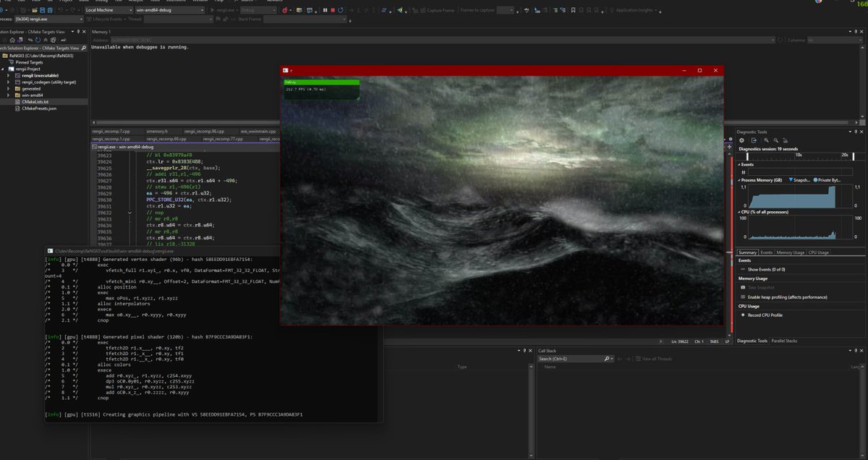Continue debugging with the green play icon
Viewport: 868px width, 460px height.
pos(212,9)
